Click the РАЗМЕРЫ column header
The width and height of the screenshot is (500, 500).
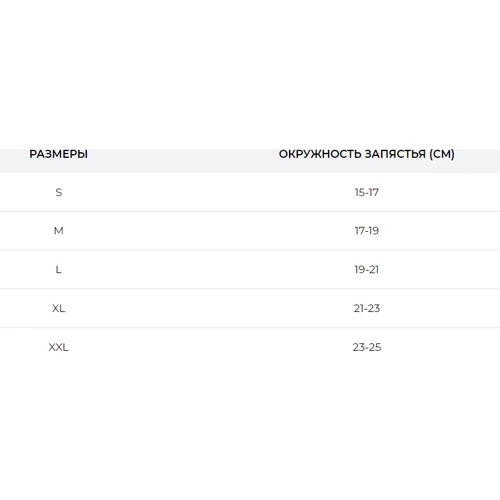(59, 154)
